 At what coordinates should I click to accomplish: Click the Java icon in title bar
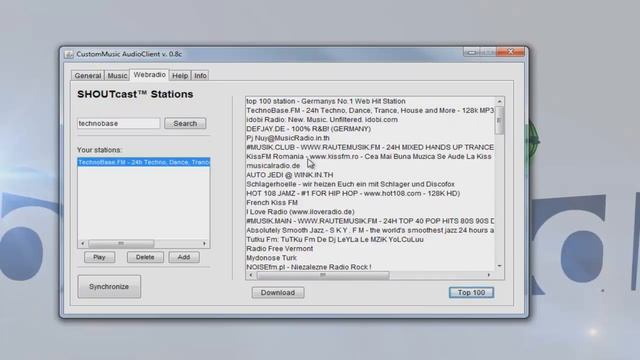click(69, 54)
